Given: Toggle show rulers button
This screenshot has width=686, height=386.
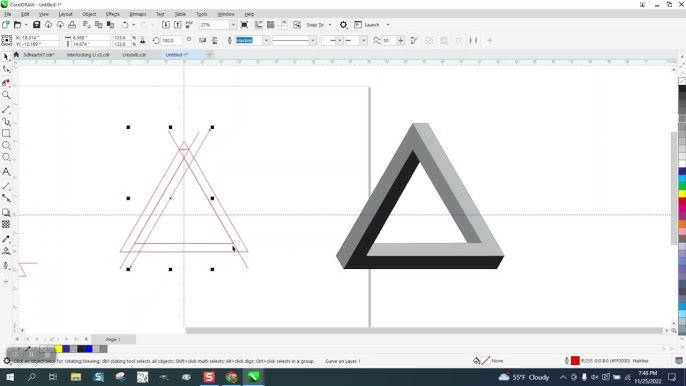Looking at the screenshot, I should click(259, 25).
